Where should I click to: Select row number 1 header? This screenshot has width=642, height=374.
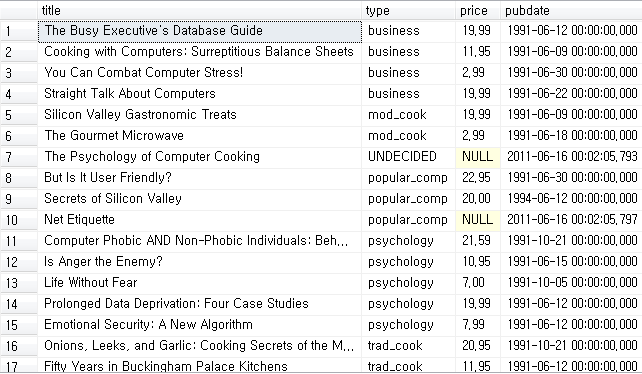coord(19,31)
